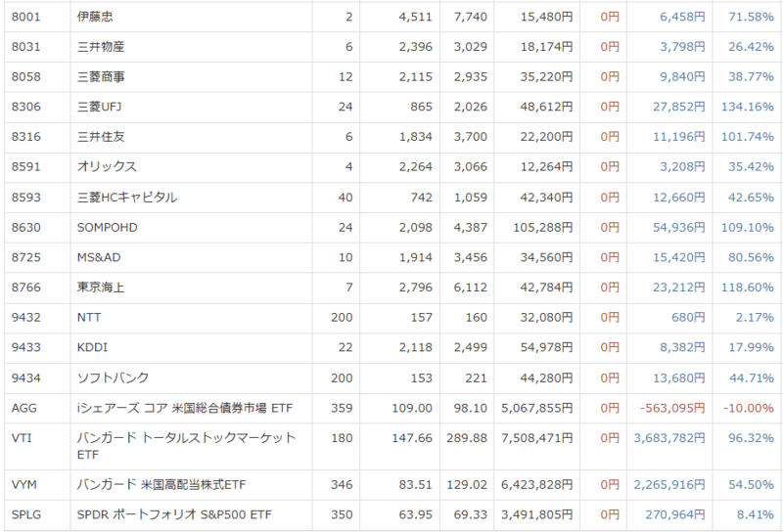Click stock code 8031
Image resolution: width=783 pixels, height=532 pixels.
(x=26, y=47)
